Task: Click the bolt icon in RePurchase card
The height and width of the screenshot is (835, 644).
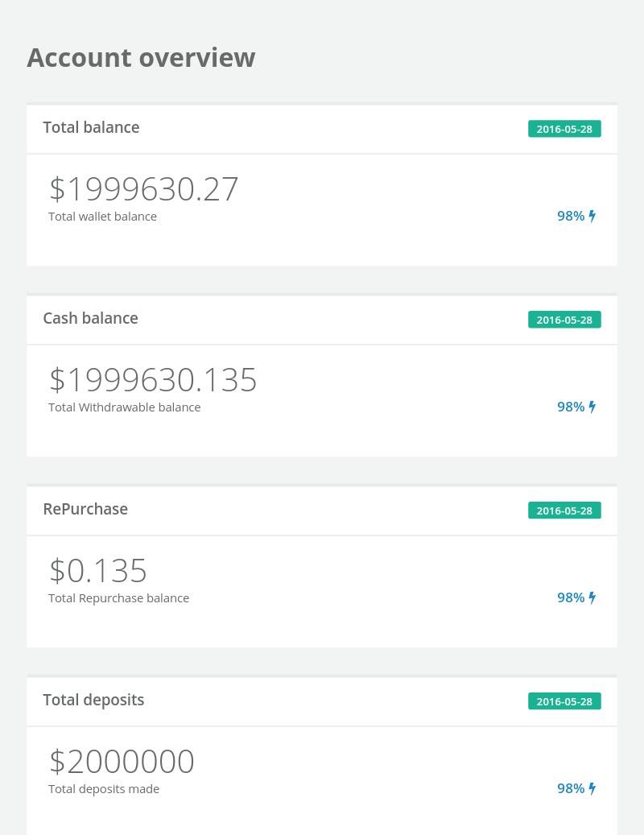Action: (x=592, y=597)
